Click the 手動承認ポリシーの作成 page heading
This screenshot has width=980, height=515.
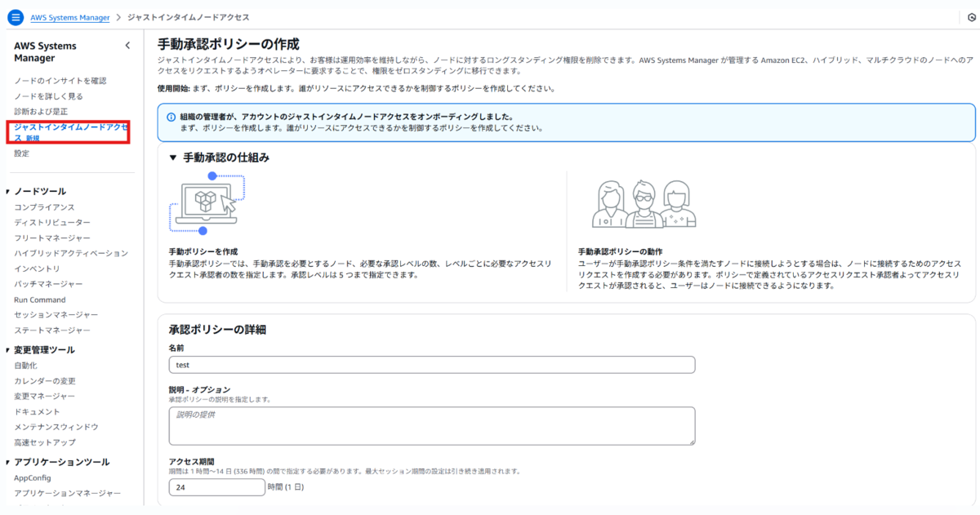pos(228,44)
